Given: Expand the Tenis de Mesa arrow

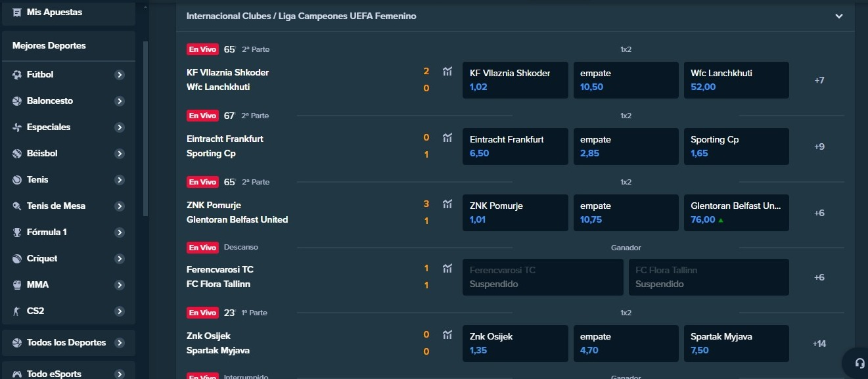Looking at the screenshot, I should point(120,206).
